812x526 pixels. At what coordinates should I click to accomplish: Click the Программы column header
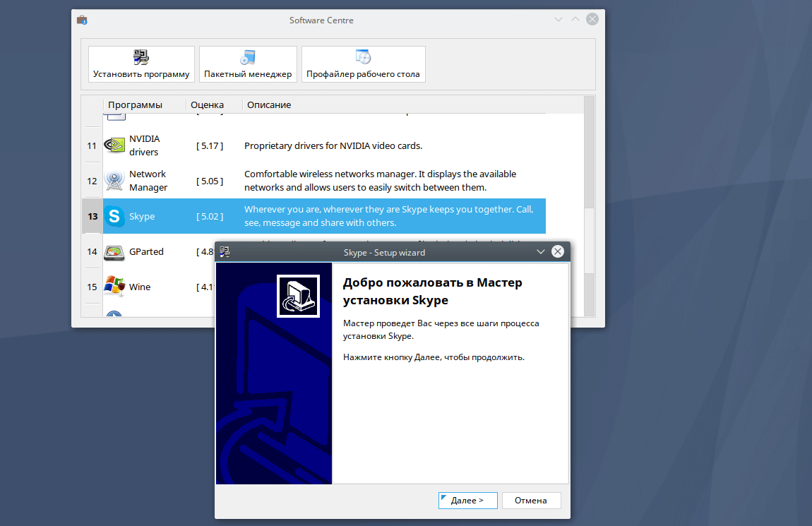pos(136,104)
